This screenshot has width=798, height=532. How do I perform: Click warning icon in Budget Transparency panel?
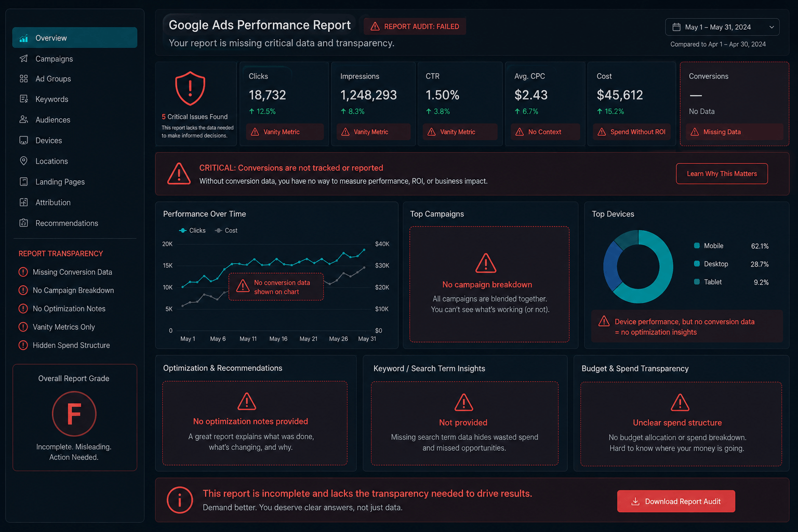(680, 402)
